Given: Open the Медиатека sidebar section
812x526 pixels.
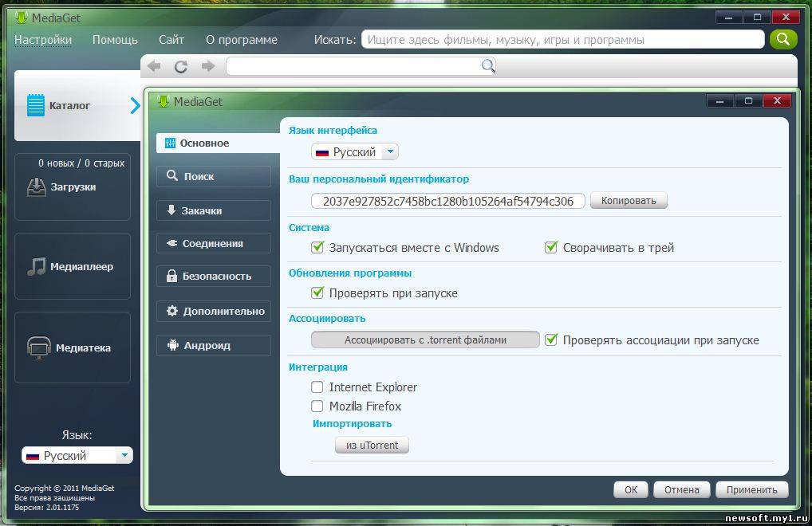Looking at the screenshot, I should click(x=73, y=347).
